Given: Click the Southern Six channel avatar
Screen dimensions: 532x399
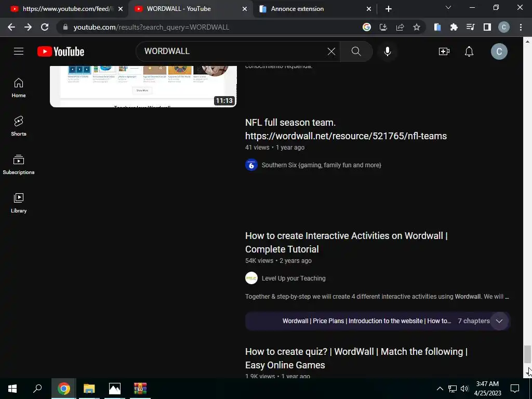Looking at the screenshot, I should tap(251, 165).
